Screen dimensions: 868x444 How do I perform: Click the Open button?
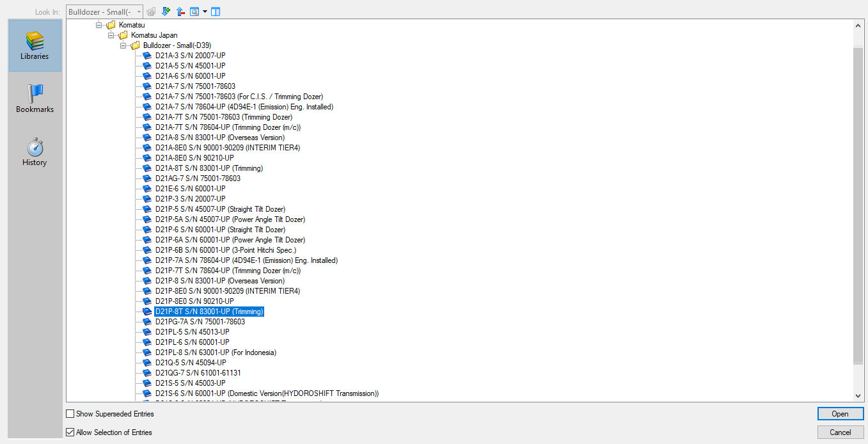click(840, 414)
